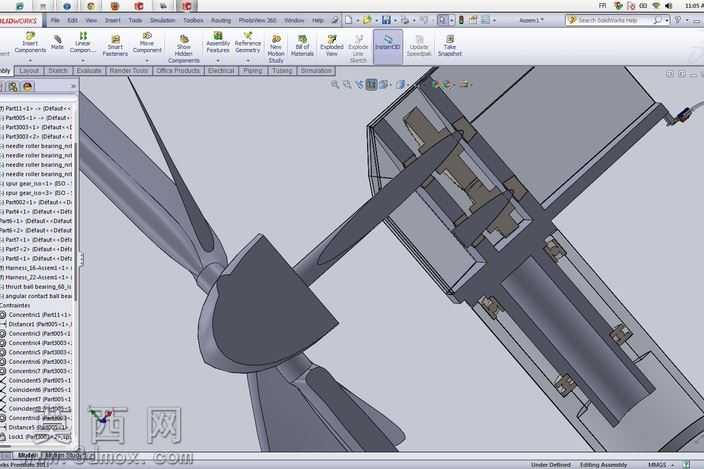Switch to the Tubing tab
Viewport: 704px width, 469px height.
pos(282,71)
